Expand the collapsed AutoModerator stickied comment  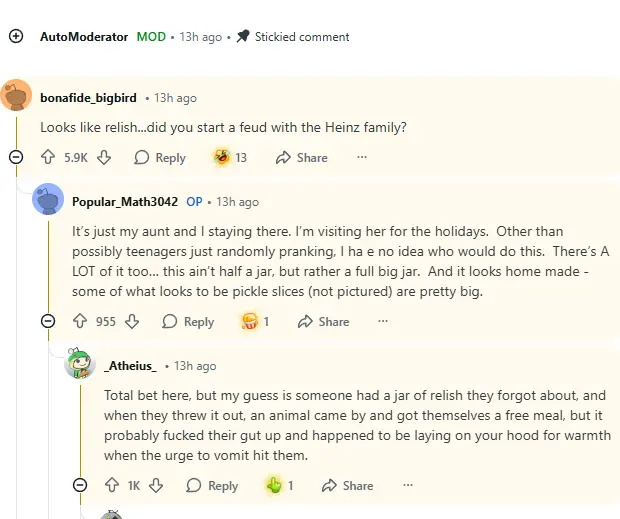pos(16,36)
